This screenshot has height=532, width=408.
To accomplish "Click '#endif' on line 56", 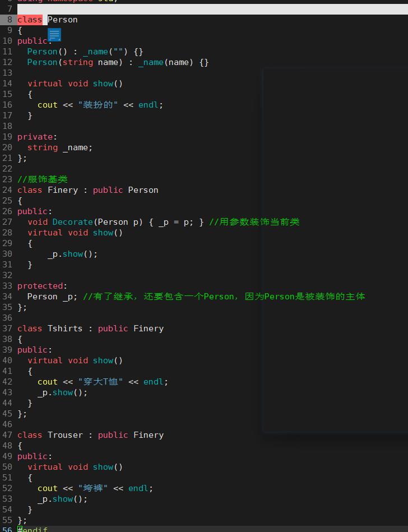I will 33,529.
